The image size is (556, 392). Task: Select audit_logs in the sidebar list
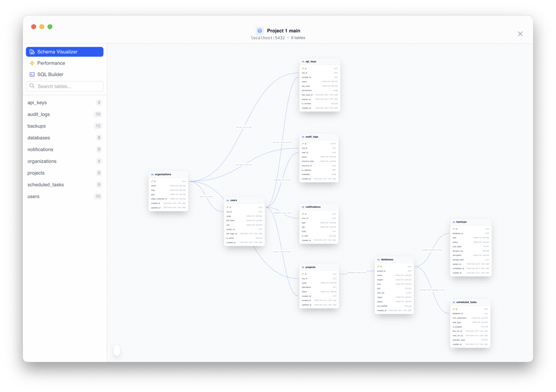38,114
